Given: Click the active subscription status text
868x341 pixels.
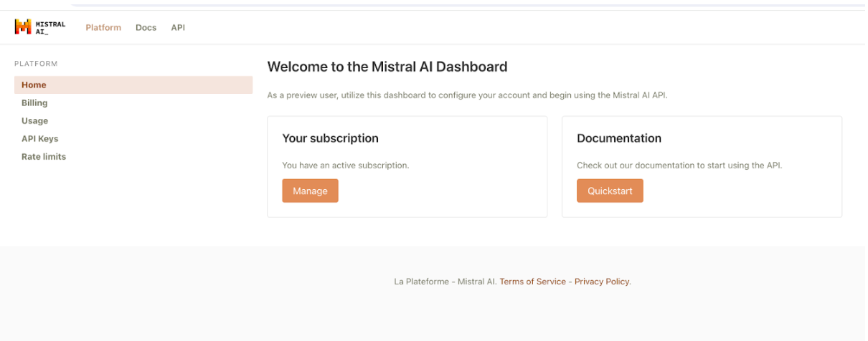Looking at the screenshot, I should coord(345,165).
